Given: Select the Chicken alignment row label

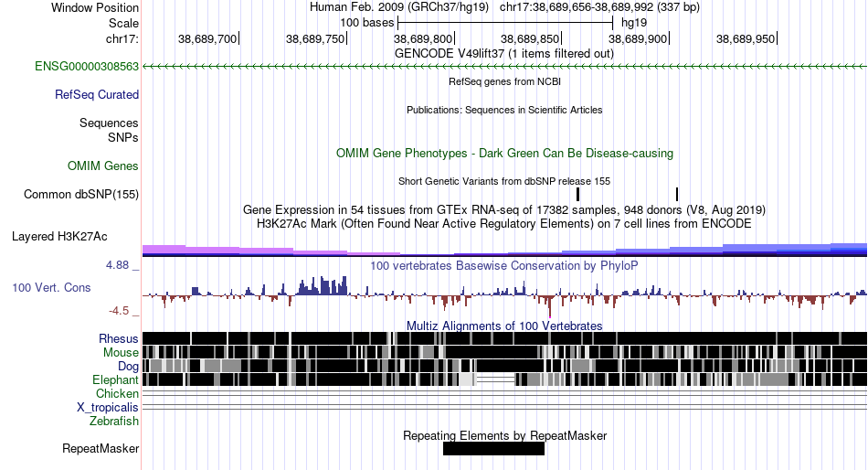Looking at the screenshot, I should coord(117,393).
